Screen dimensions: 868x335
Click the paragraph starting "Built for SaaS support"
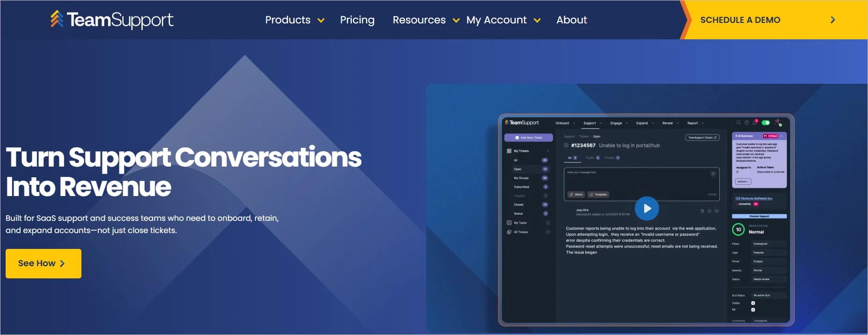tap(142, 224)
